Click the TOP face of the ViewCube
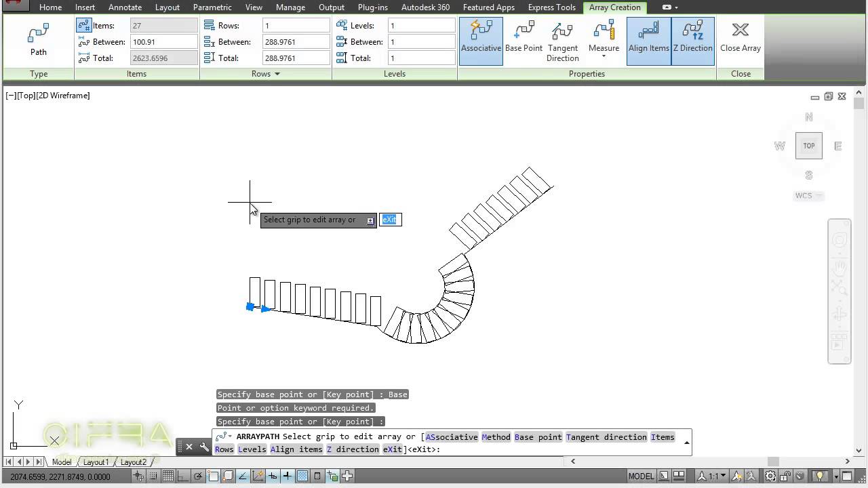Image resolution: width=868 pixels, height=488 pixels. click(x=809, y=146)
